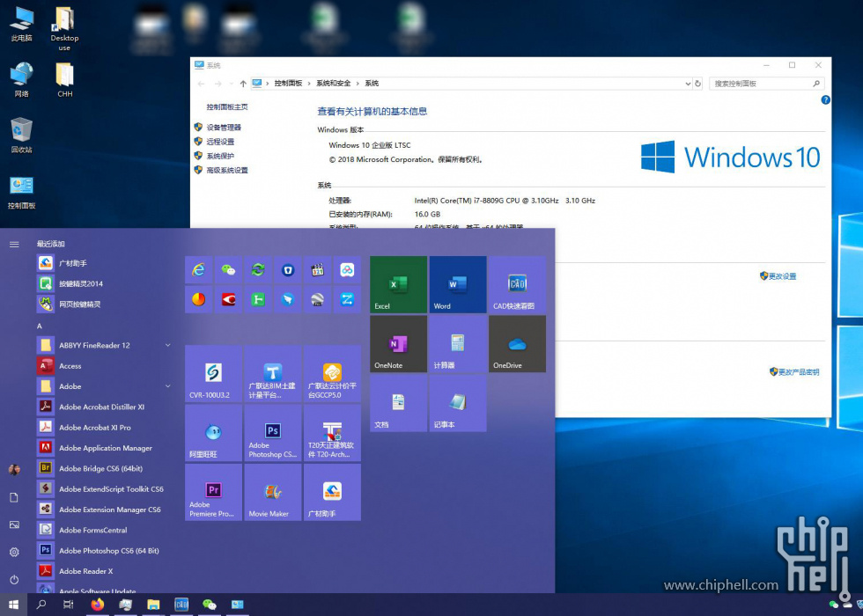Open the 广材助手 tile in the tile grid
Screen dimensions: 863x616
coord(333,492)
